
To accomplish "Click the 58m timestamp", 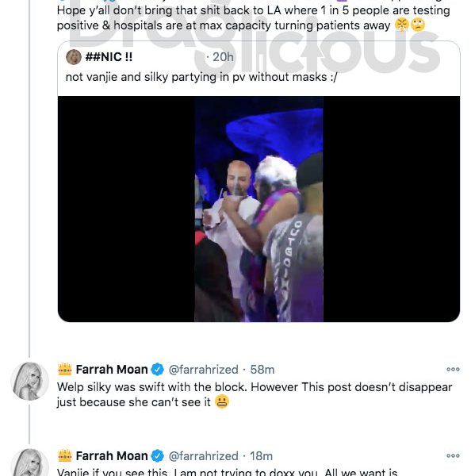I will pyautogui.click(x=262, y=370).
